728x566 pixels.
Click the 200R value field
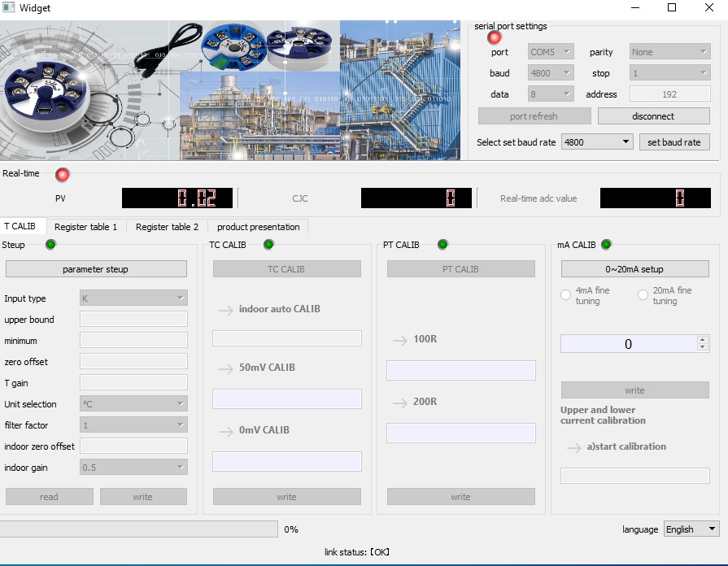point(461,433)
